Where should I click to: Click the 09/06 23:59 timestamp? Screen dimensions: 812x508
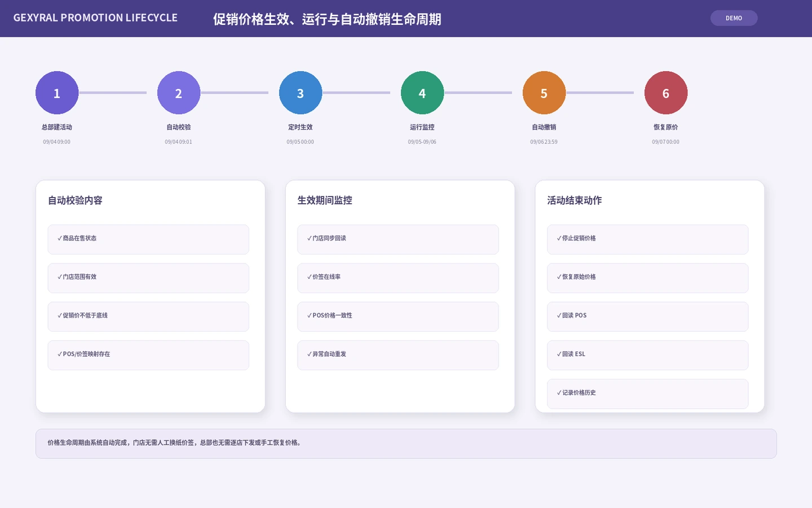[x=544, y=142]
